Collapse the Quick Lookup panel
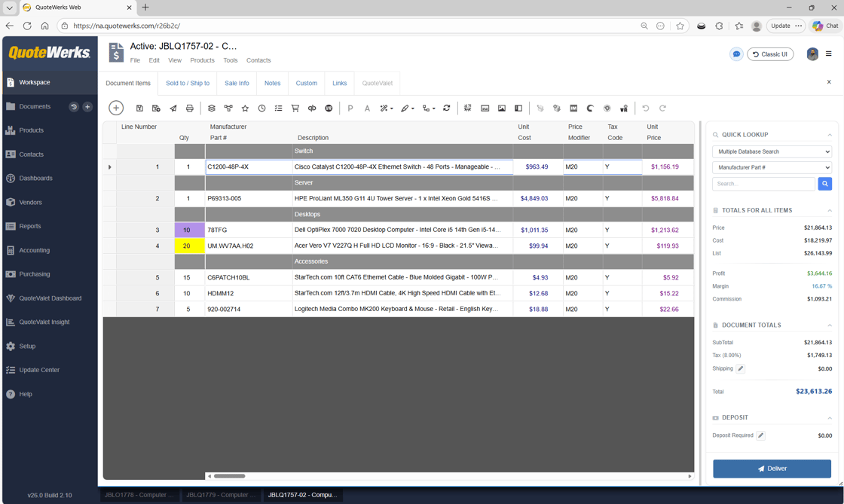This screenshot has width=844, height=504. point(830,135)
